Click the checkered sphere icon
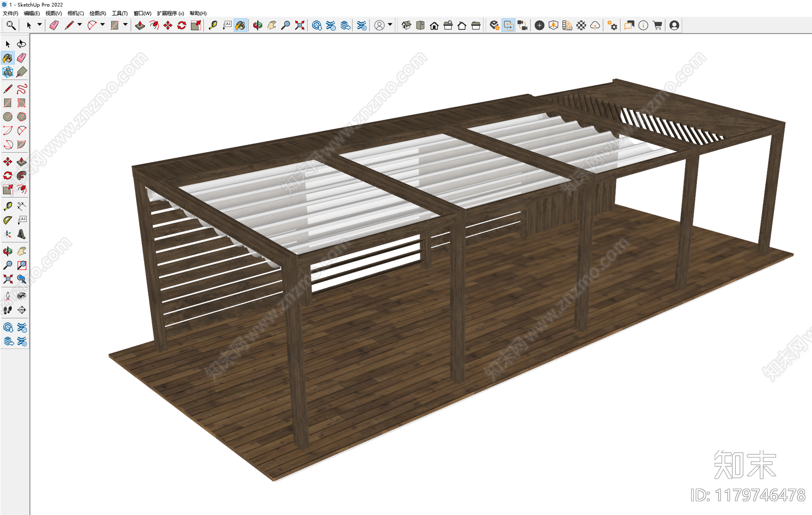812x515 pixels. click(x=581, y=25)
